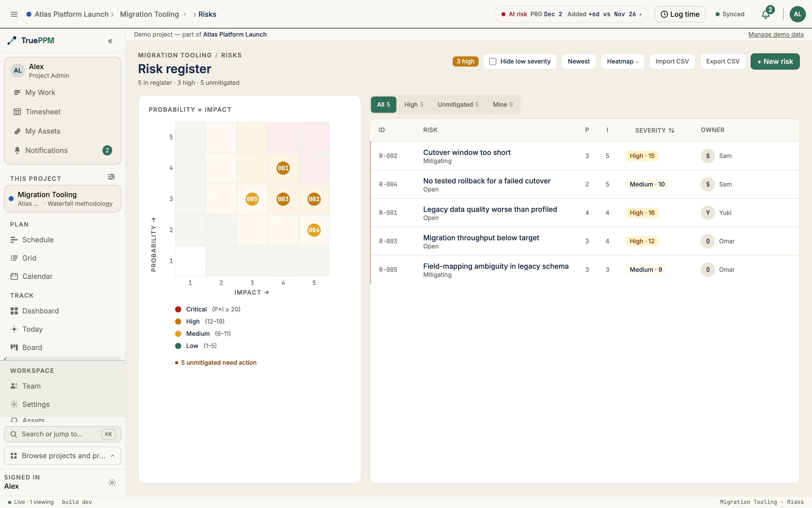The image size is (812, 508).
Task: Expand Browse projects and programs selector
Action: coord(63,456)
